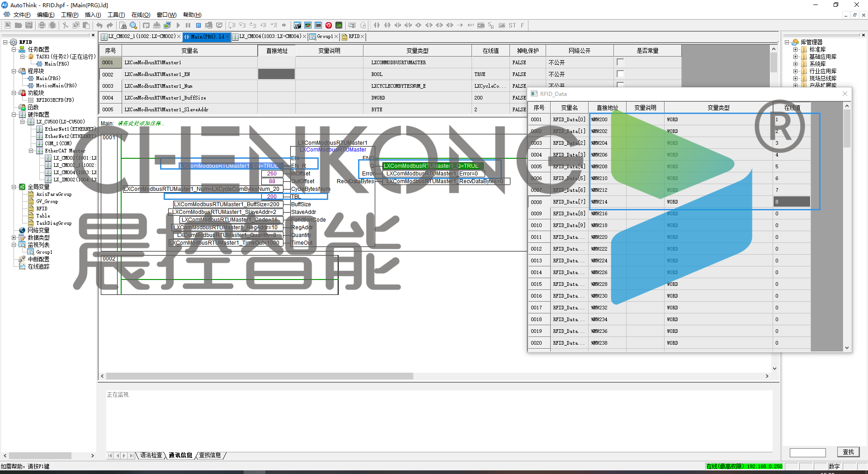Click the Cut scissors icon
868x474 pixels.
[65, 25]
